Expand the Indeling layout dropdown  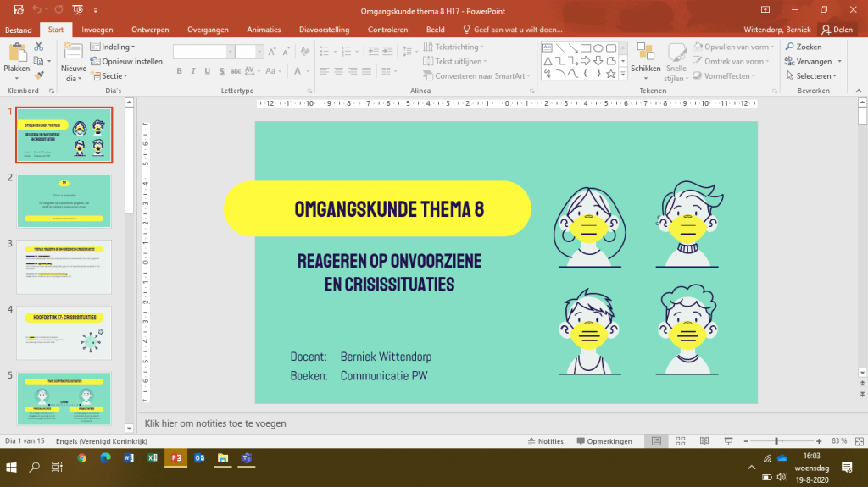116,47
